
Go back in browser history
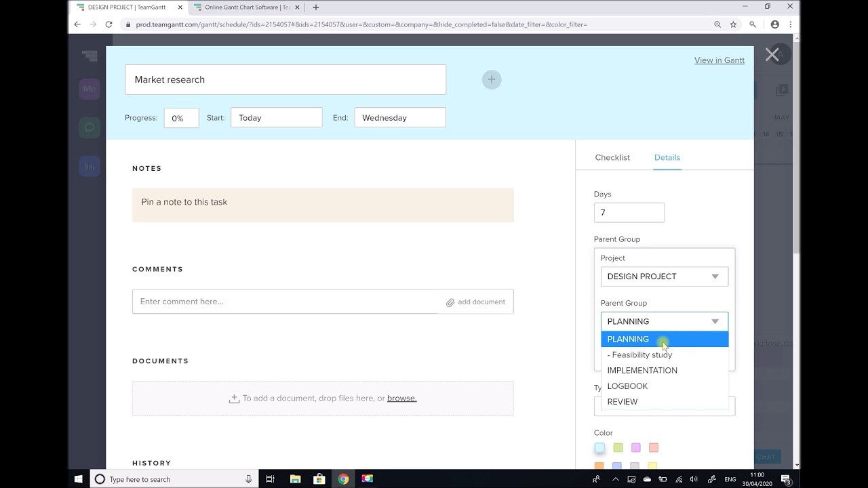(77, 24)
